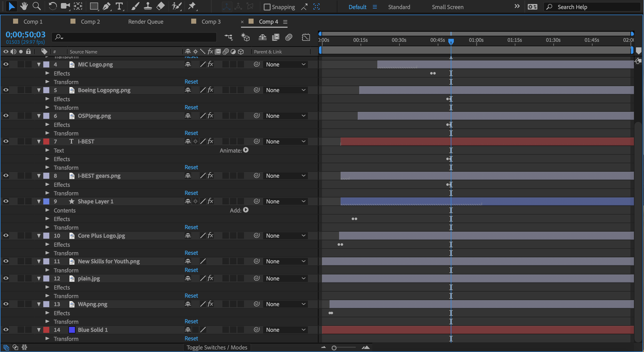This screenshot has width=644, height=352.
Task: Select the Zoom magnifier tool
Action: 37,6
